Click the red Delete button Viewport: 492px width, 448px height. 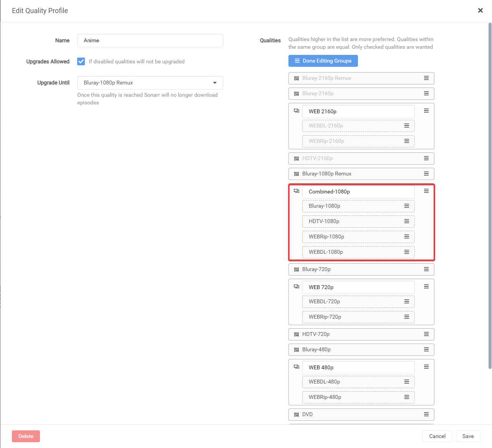[x=26, y=436]
